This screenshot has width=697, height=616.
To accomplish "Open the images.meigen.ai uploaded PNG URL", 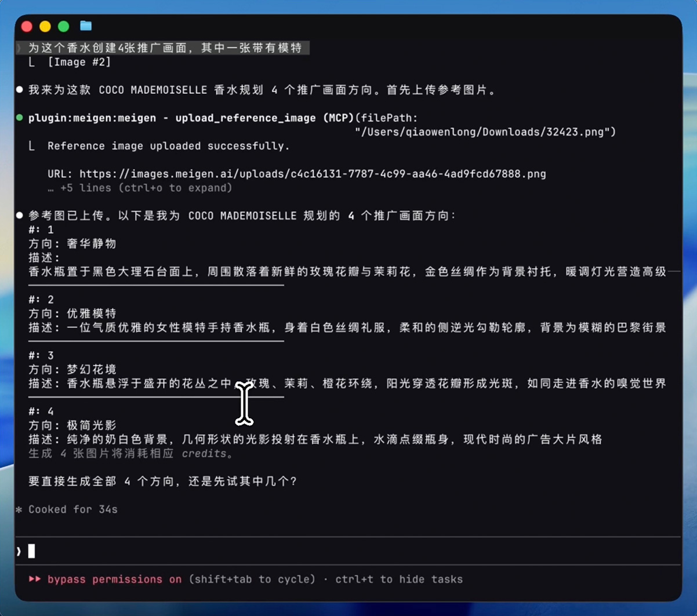I will (x=313, y=174).
